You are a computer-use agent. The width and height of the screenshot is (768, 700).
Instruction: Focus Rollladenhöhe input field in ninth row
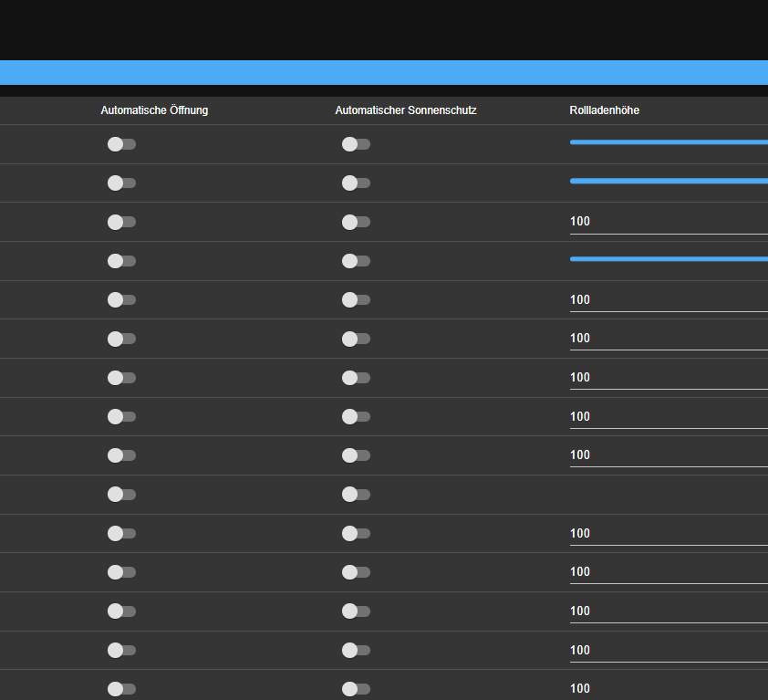click(x=669, y=455)
